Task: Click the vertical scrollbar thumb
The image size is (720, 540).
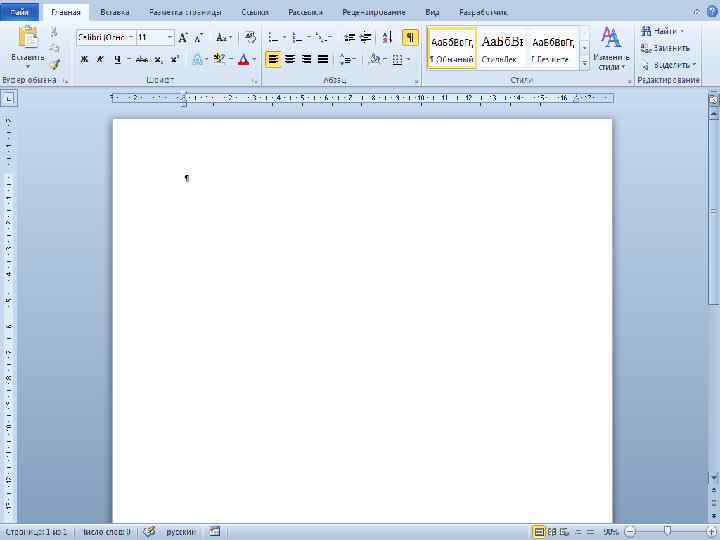Action: point(713,210)
